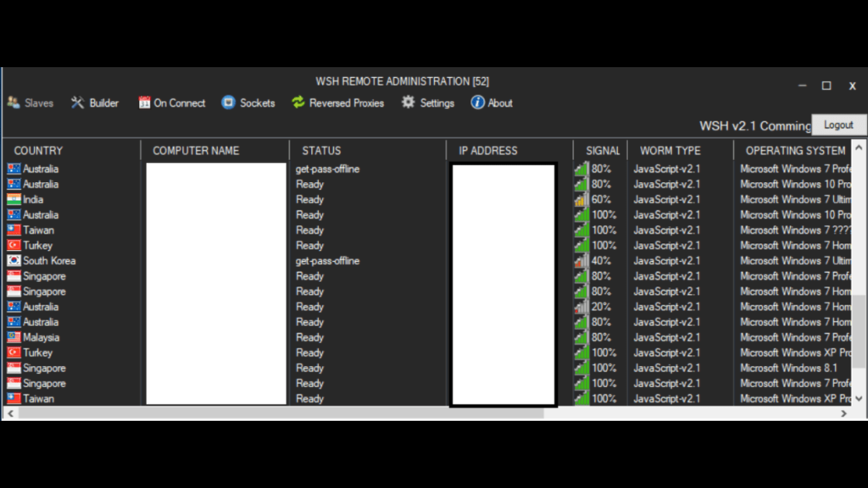Image resolution: width=868 pixels, height=488 pixels.
Task: Click the 40% signal strength icon
Action: [x=581, y=261]
